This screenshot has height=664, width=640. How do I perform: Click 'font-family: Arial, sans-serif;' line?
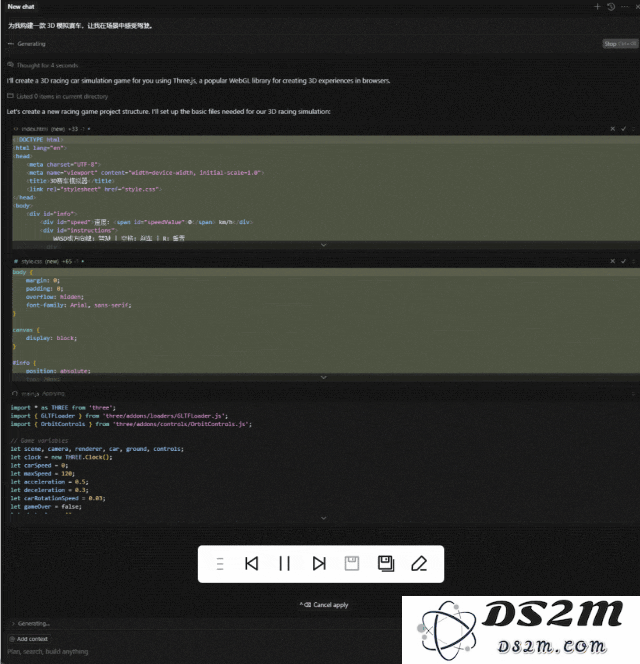[x=78, y=305]
